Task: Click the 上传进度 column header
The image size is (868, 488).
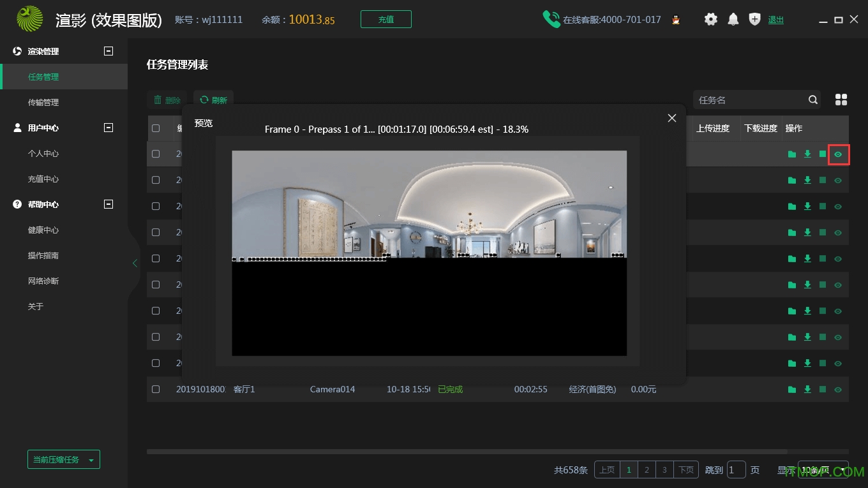Action: click(x=712, y=128)
